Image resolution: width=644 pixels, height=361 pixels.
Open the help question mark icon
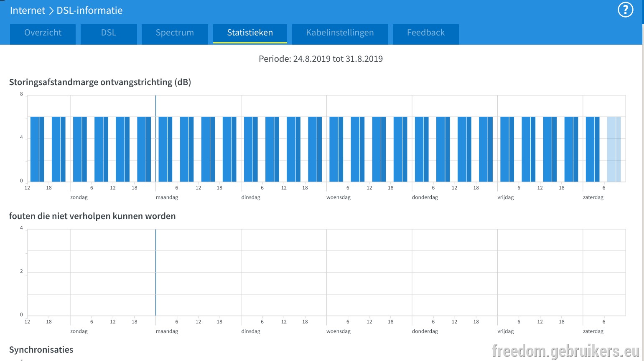click(x=625, y=10)
